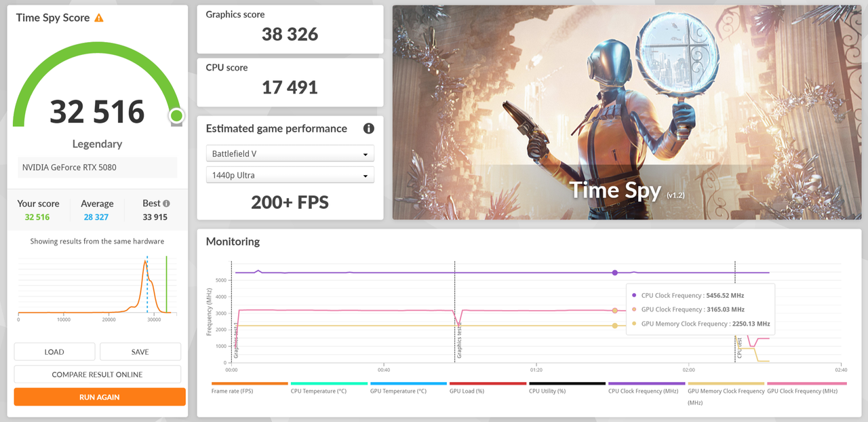
Task: Click the green knob at the score gauge end
Action: click(x=176, y=116)
